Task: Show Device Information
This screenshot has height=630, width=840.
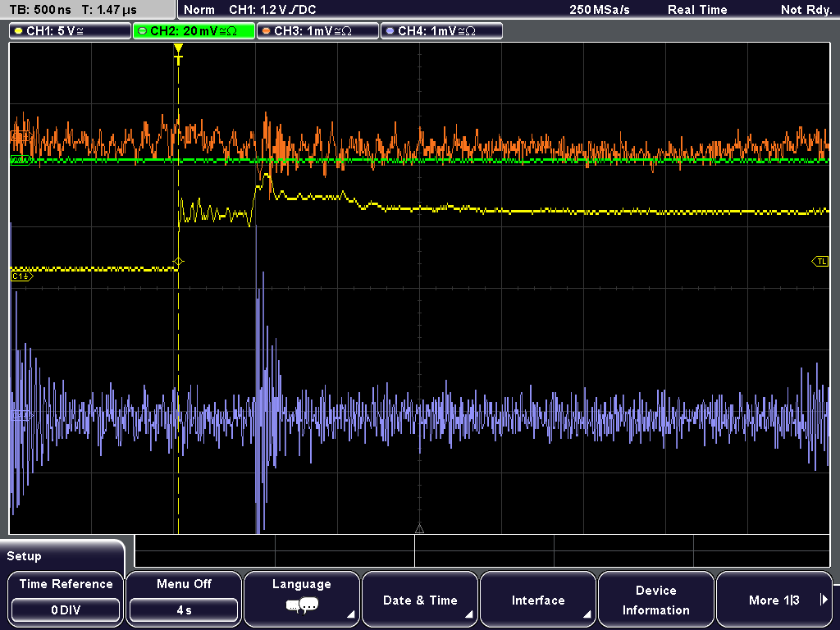Action: coord(655,599)
